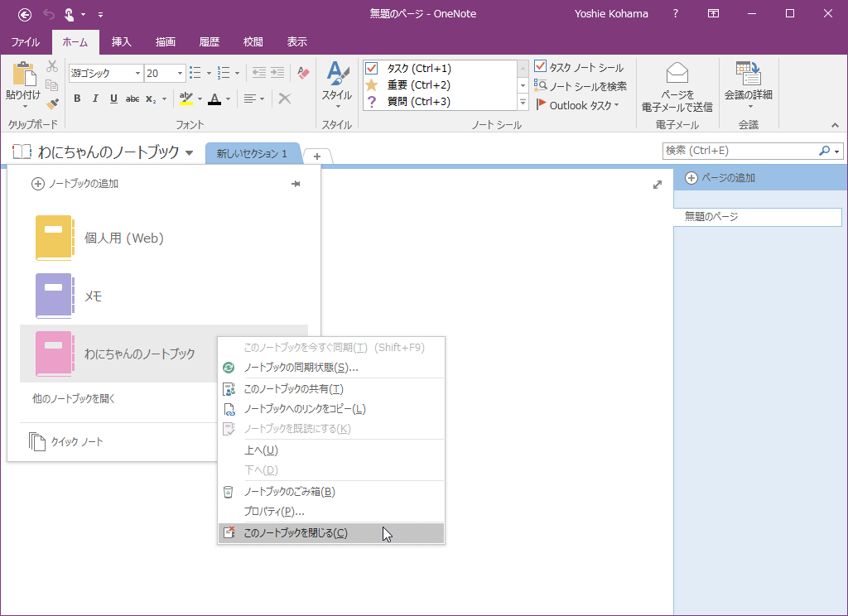Click the Paste clipboard icon

[23, 74]
